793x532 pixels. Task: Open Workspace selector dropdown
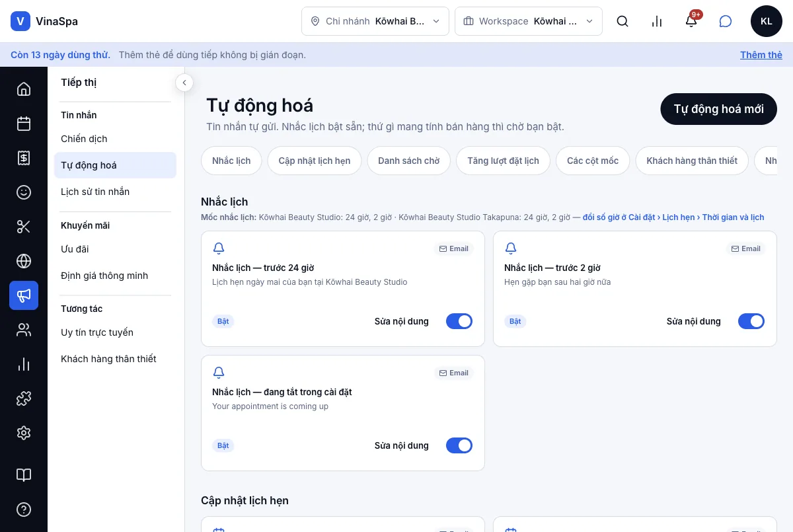tap(529, 21)
